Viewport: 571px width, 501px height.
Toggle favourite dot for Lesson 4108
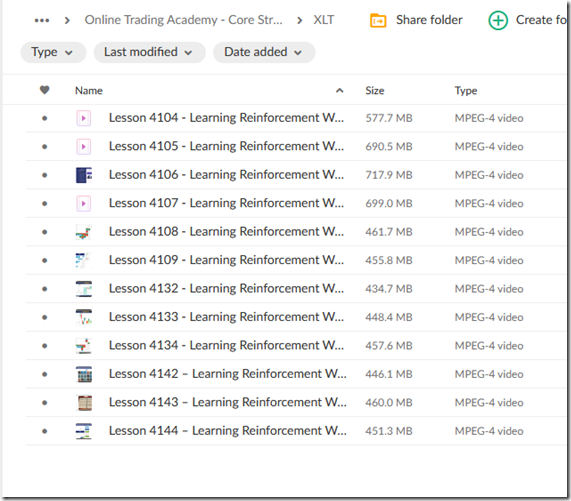44,232
